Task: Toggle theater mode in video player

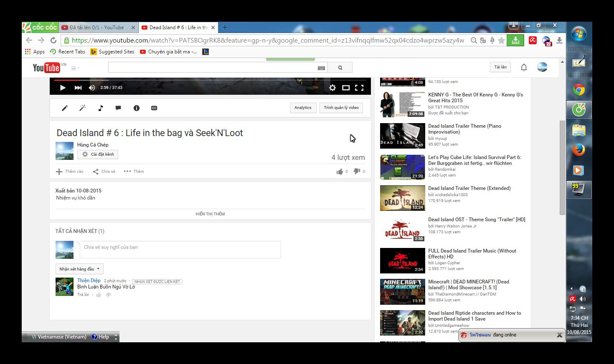Action: (346, 88)
